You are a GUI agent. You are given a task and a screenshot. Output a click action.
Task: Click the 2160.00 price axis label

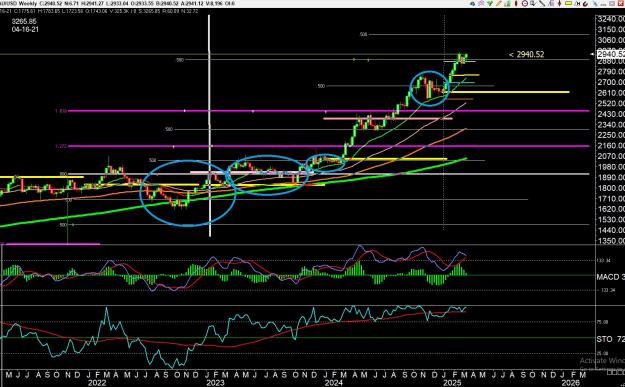coord(611,146)
